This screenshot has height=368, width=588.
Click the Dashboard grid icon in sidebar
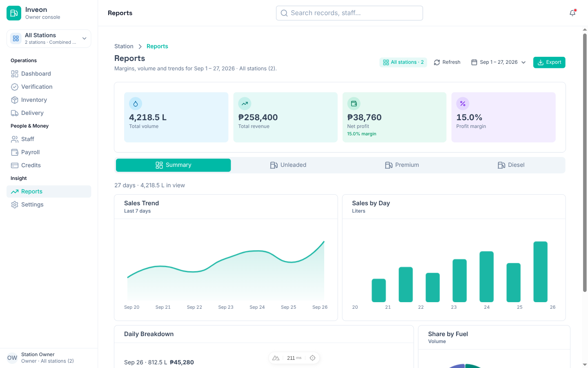pos(15,74)
